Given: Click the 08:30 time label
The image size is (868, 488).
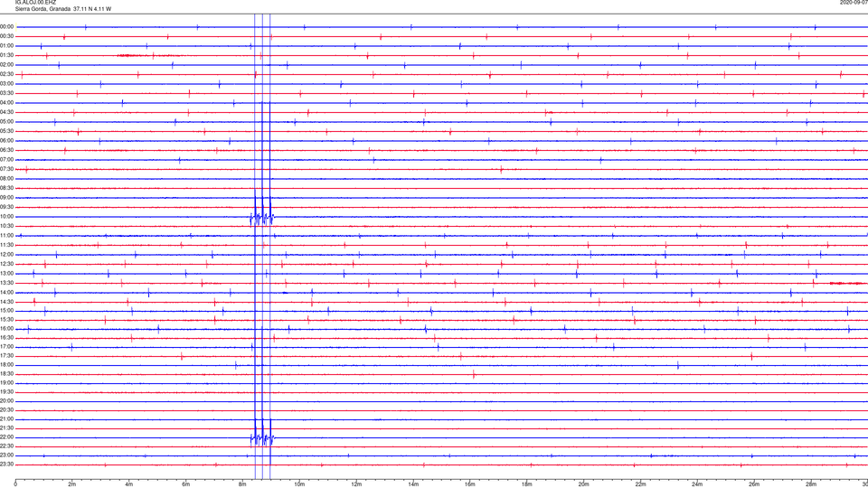Looking at the screenshot, I should pos(7,188).
